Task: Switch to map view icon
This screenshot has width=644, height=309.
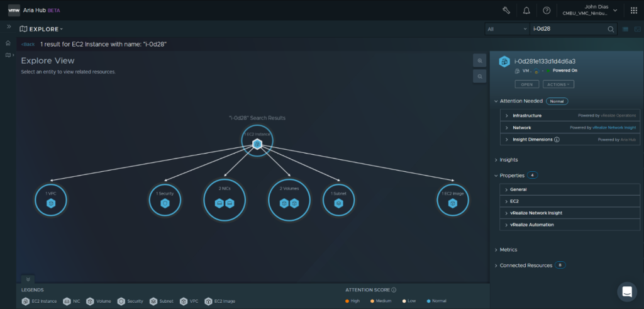Action: pos(638,29)
